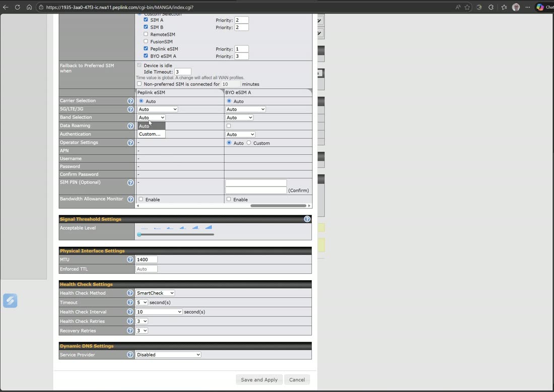Open help for Carrier Selection
The width and height of the screenshot is (554, 392).
click(130, 101)
